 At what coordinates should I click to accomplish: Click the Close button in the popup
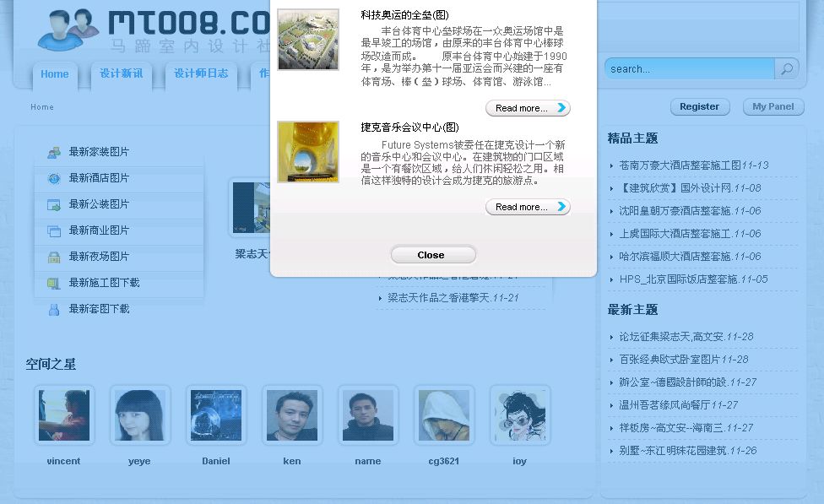(x=433, y=255)
